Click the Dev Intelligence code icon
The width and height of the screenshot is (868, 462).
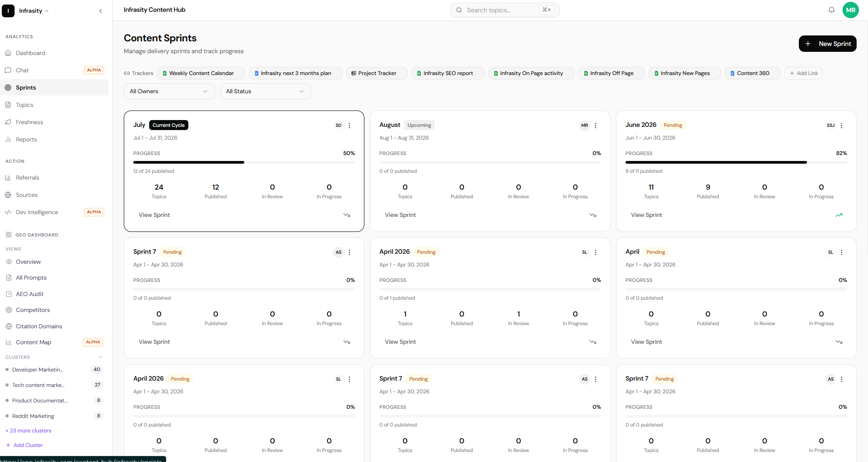(8, 212)
